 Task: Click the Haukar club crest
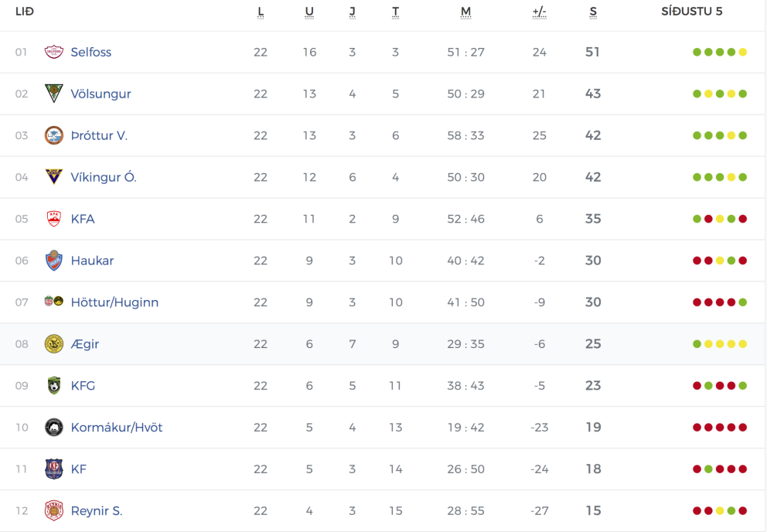coord(53,261)
